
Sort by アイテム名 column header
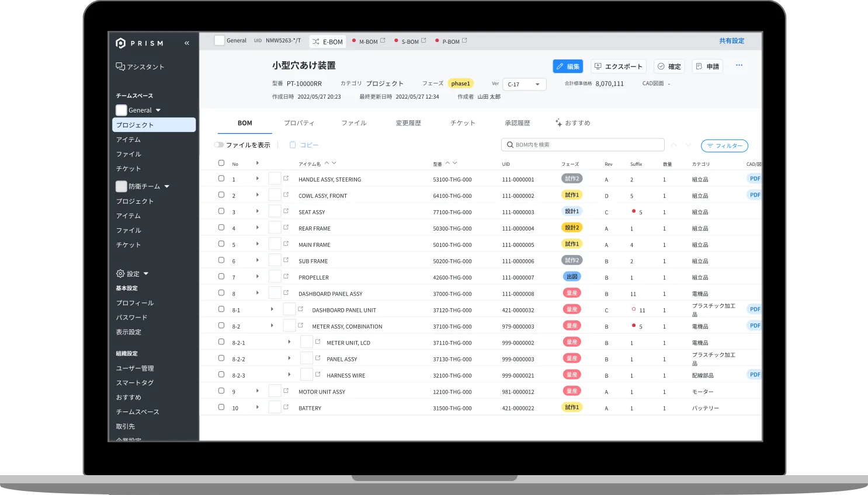point(310,164)
